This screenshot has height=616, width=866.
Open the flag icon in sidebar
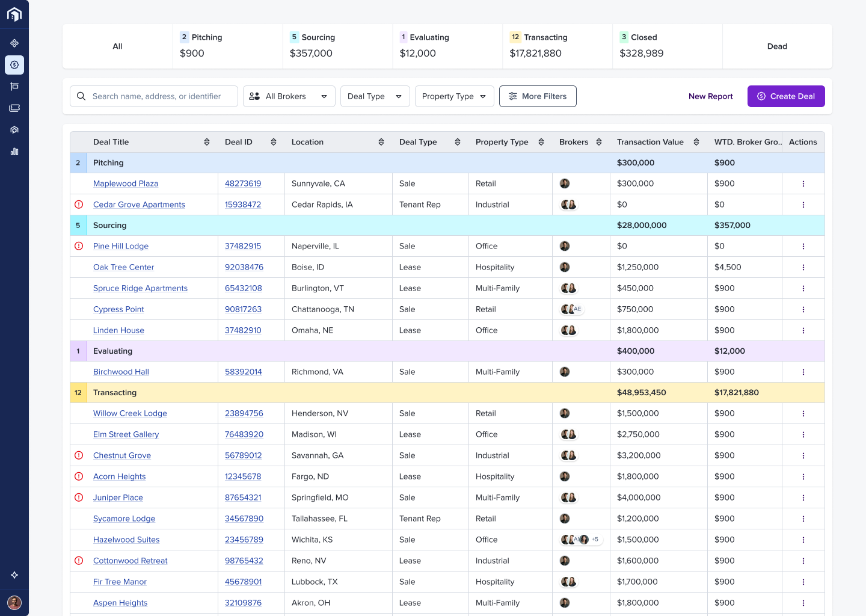14,87
